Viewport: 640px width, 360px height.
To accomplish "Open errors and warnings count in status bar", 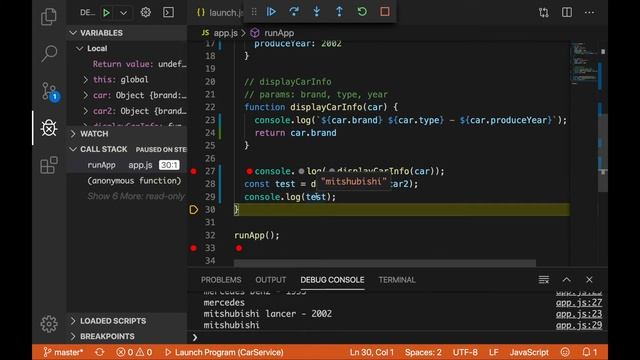I will coord(134,352).
